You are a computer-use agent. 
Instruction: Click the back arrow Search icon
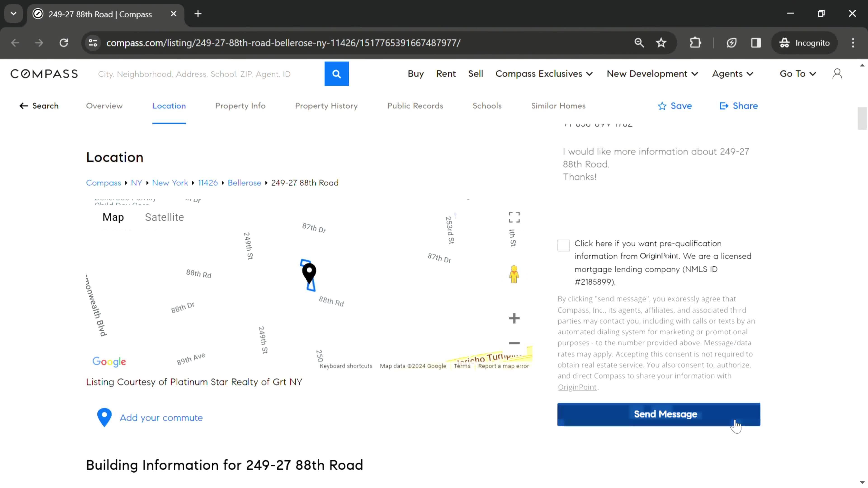[x=24, y=106]
